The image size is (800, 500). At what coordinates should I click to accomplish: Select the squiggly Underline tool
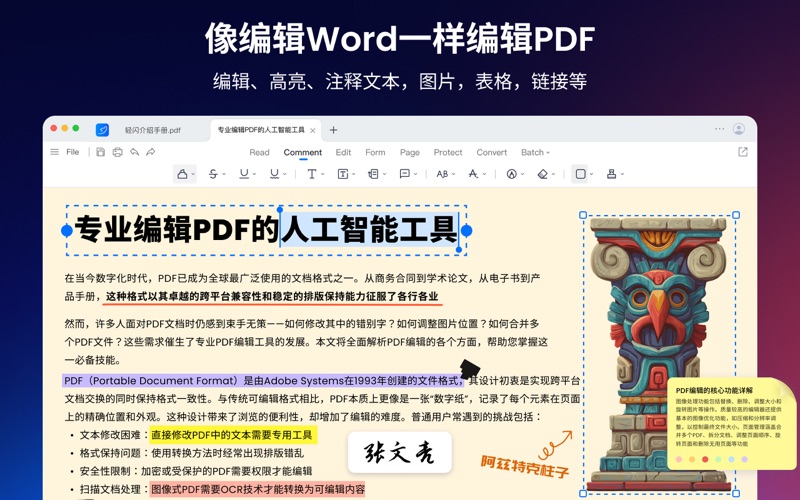point(274,174)
